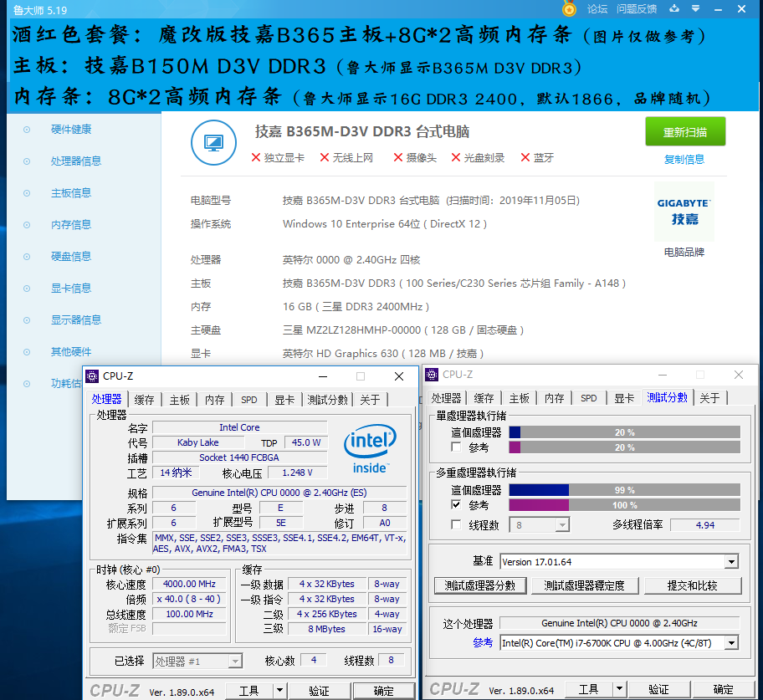Click the bullet icon beside 内存信息
This screenshot has height=700, width=763.
(27, 225)
